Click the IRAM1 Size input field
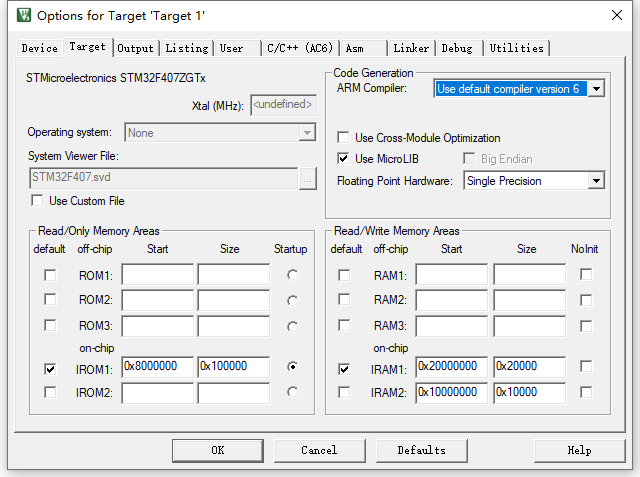The width and height of the screenshot is (640, 477). tap(529, 367)
